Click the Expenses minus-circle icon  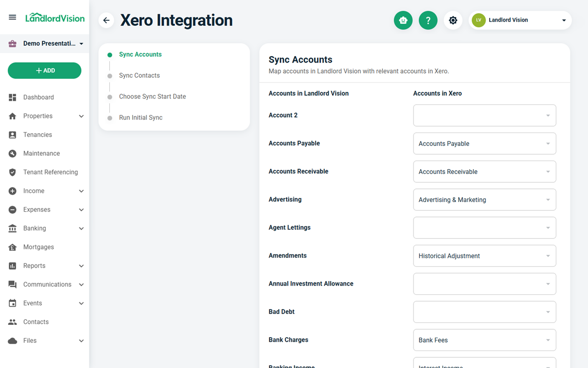[x=12, y=210]
